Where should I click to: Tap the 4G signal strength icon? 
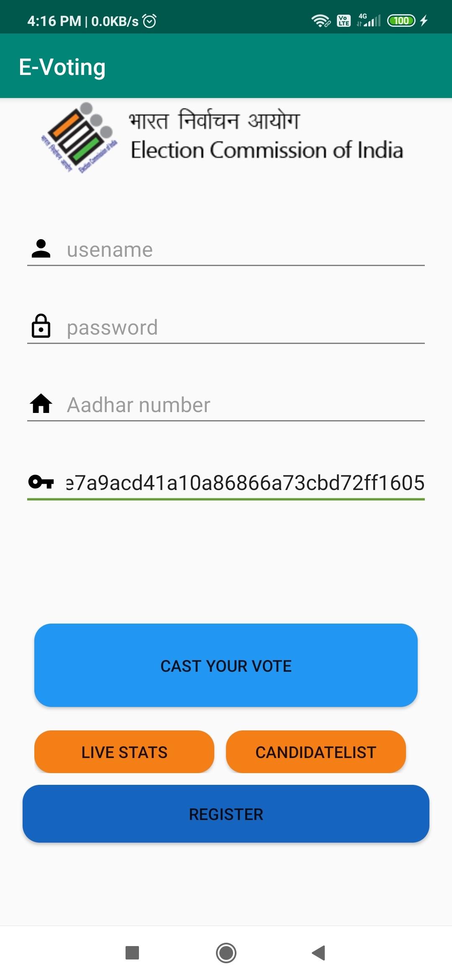[x=369, y=20]
